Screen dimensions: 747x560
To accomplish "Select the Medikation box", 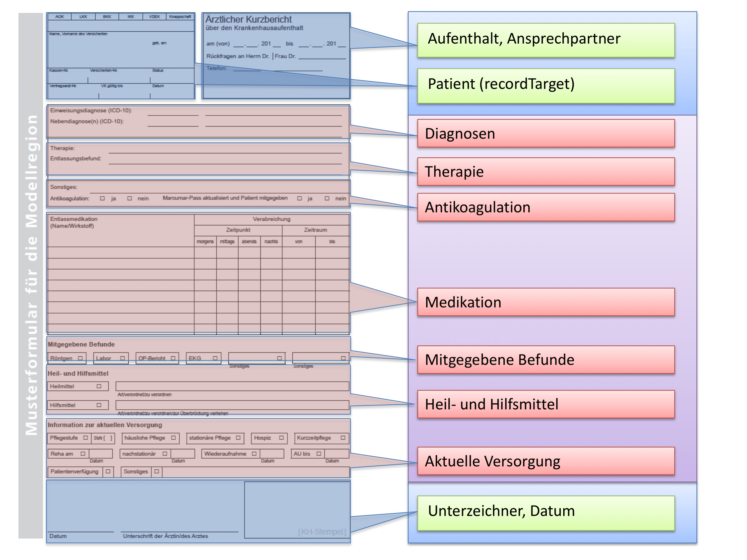I will tap(546, 302).
